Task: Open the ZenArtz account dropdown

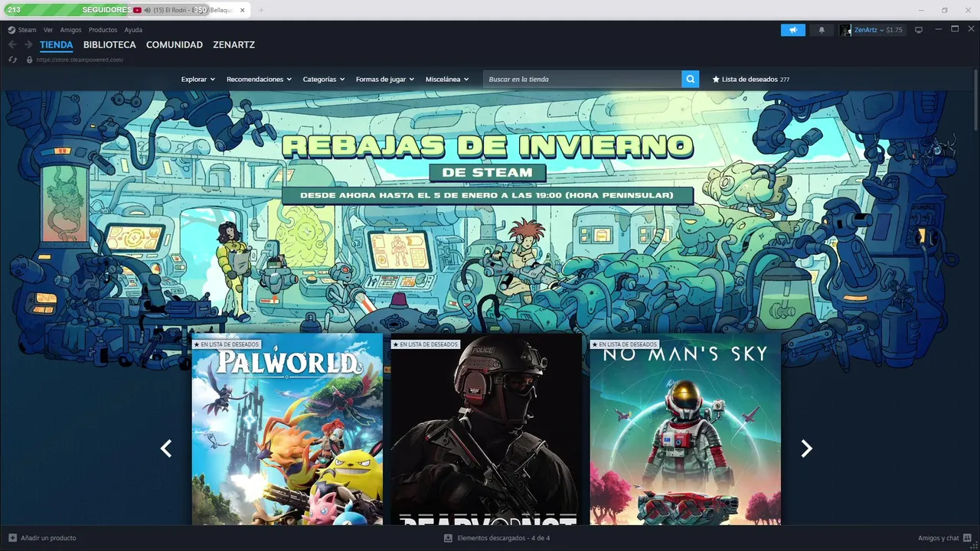Action: point(869,30)
